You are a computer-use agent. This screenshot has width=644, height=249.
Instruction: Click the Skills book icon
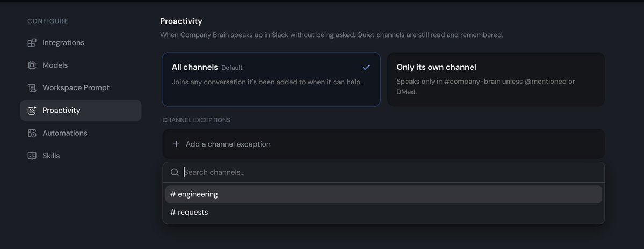click(x=32, y=156)
